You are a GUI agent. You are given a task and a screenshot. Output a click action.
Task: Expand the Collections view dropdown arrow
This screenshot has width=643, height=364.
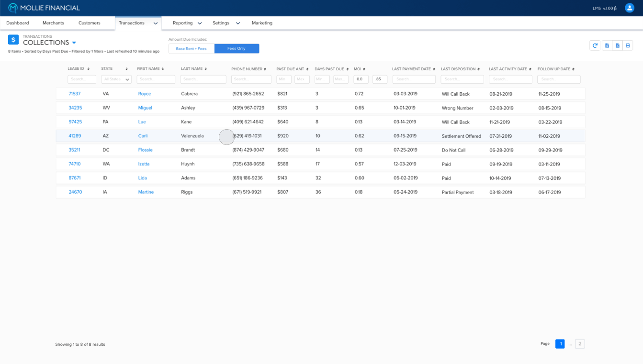click(x=74, y=43)
